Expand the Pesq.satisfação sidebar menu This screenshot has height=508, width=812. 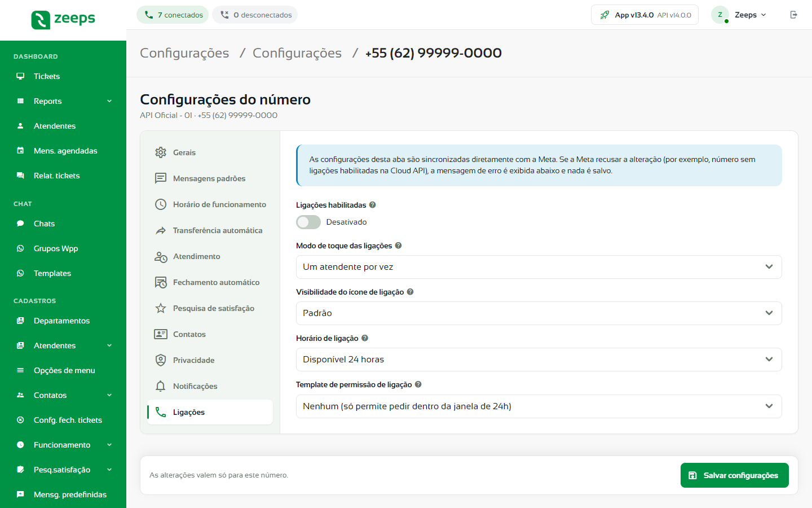coord(63,470)
